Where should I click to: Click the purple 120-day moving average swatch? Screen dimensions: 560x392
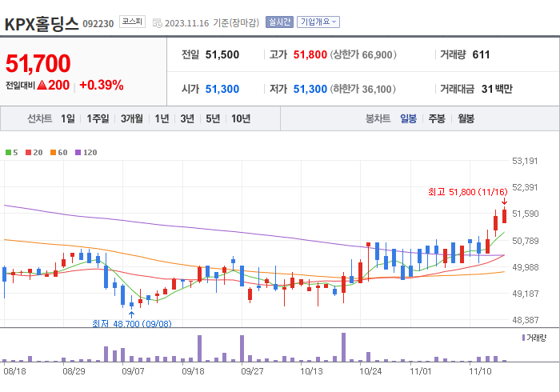tap(78, 153)
